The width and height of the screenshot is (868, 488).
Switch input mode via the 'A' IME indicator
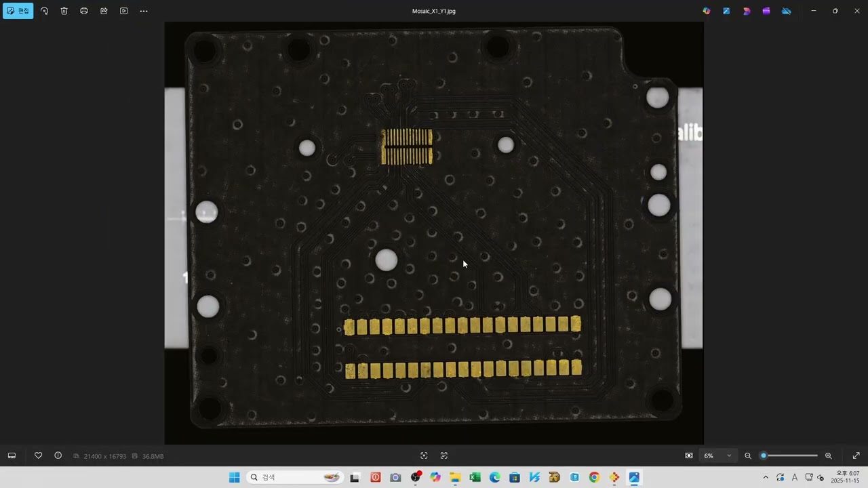(x=795, y=477)
